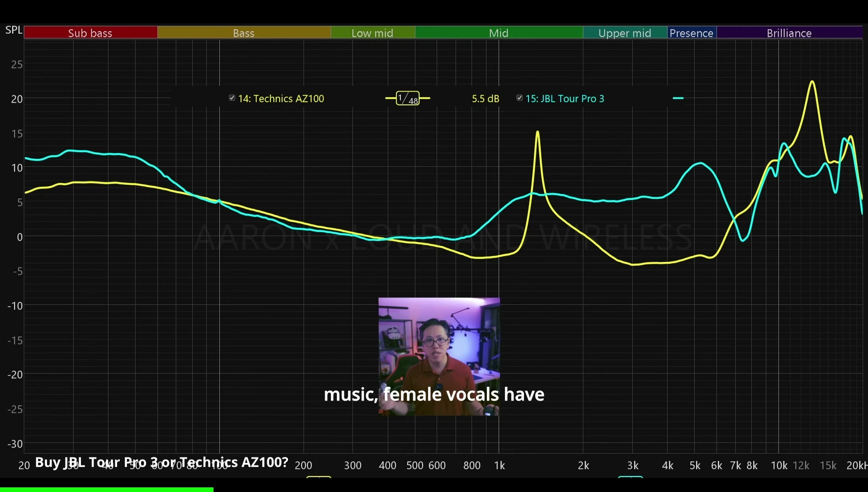Uncheck the 14: Technics AZ100 trace checkbox
This screenshot has height=492, width=868.
coord(232,98)
